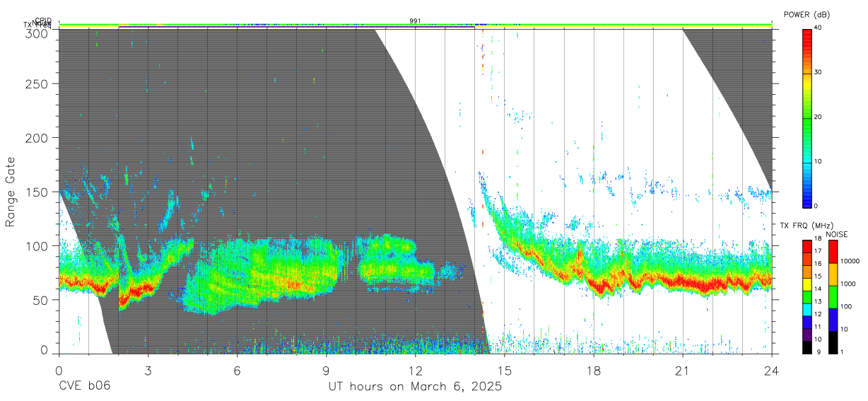Click the cyan segment of TX FRQ color bar
Image resolution: width=868 pixels, height=401 pixels.
[807, 308]
